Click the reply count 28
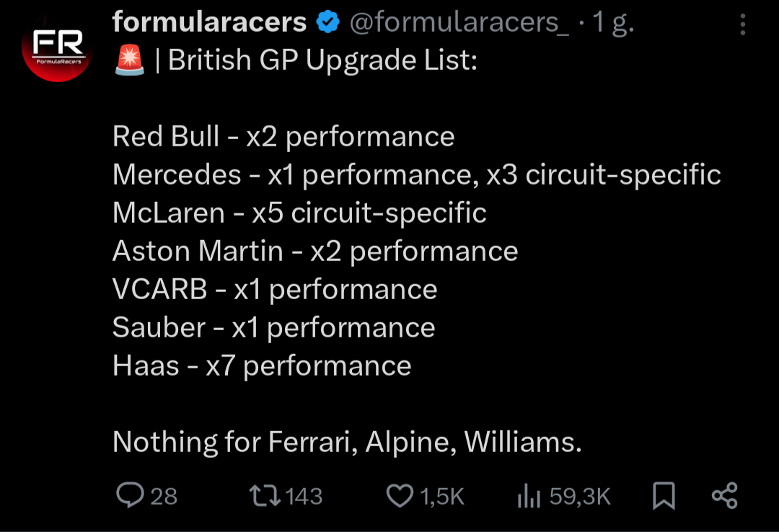779x532 pixels. pos(164,496)
